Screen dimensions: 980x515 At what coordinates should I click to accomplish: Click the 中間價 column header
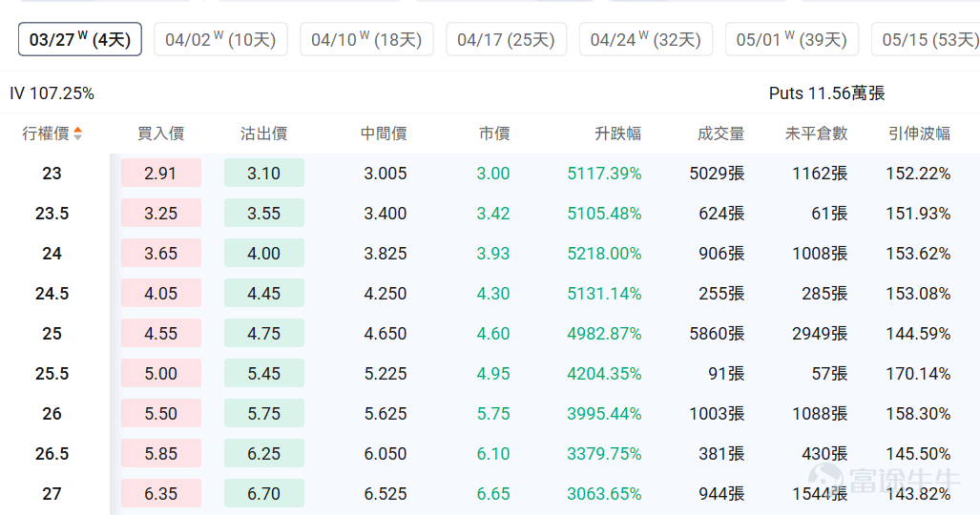click(x=384, y=134)
